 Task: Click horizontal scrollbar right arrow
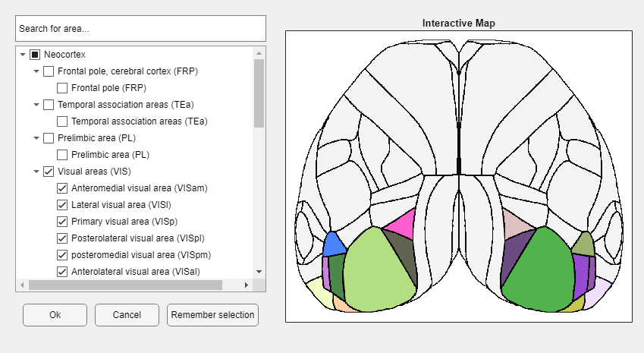tap(247, 285)
